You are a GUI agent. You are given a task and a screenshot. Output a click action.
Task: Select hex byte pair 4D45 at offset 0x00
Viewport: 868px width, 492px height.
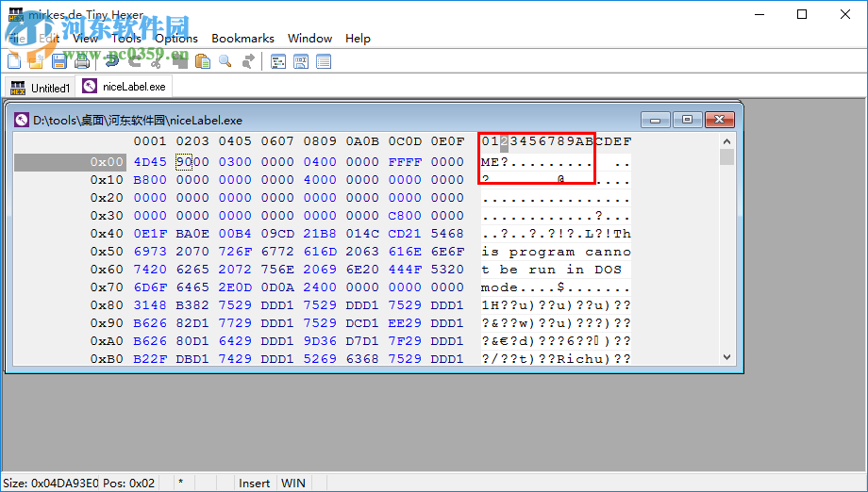tap(150, 162)
